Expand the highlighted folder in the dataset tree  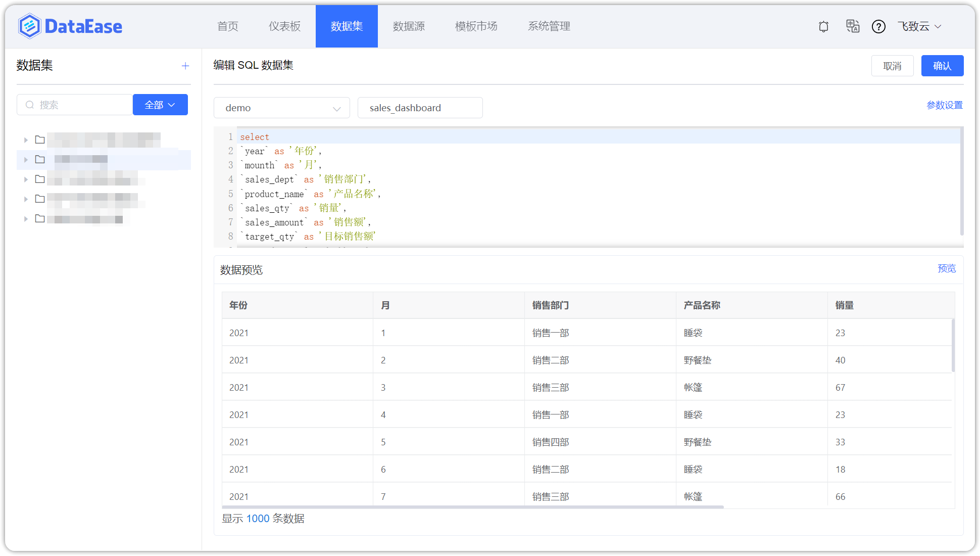pyautogui.click(x=25, y=159)
